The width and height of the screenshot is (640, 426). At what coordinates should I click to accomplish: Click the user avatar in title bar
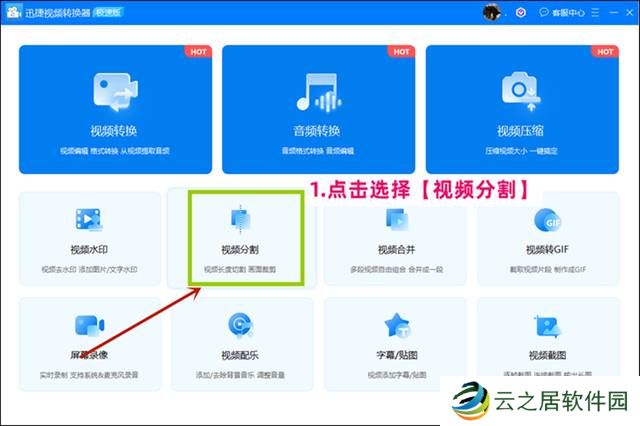(491, 12)
